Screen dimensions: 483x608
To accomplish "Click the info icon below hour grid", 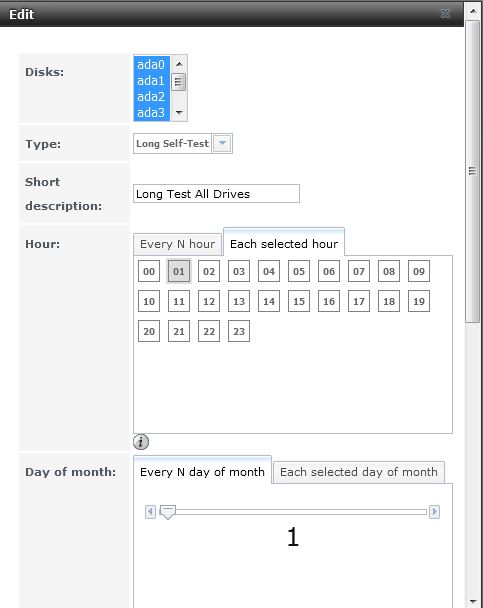I will [x=141, y=442].
